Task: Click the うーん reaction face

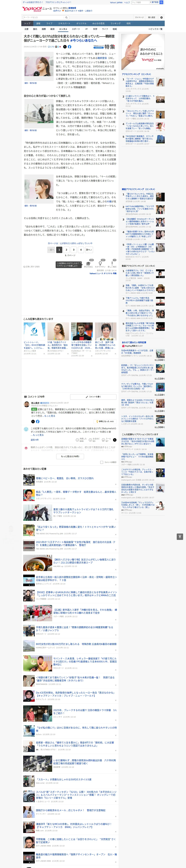Action: pos(104,440)
